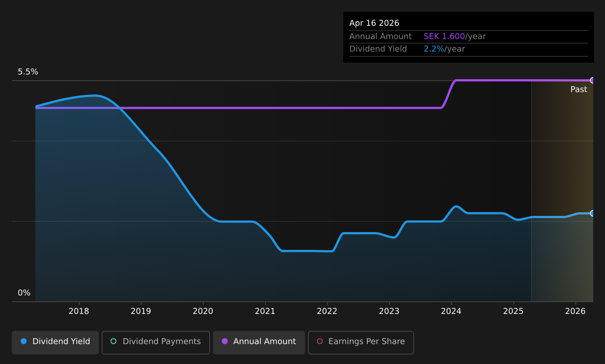
Task: Enable the Earnings Per Share series
Action: [x=361, y=343]
